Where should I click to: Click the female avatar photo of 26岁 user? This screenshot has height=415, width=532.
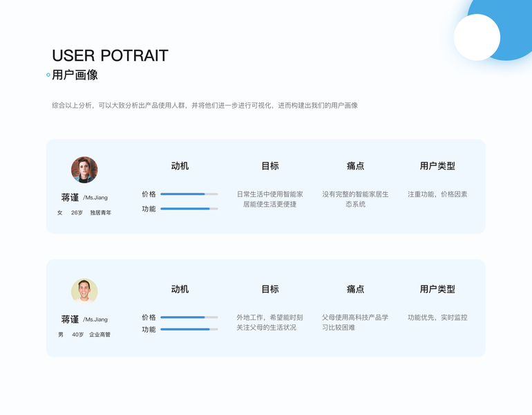click(84, 169)
